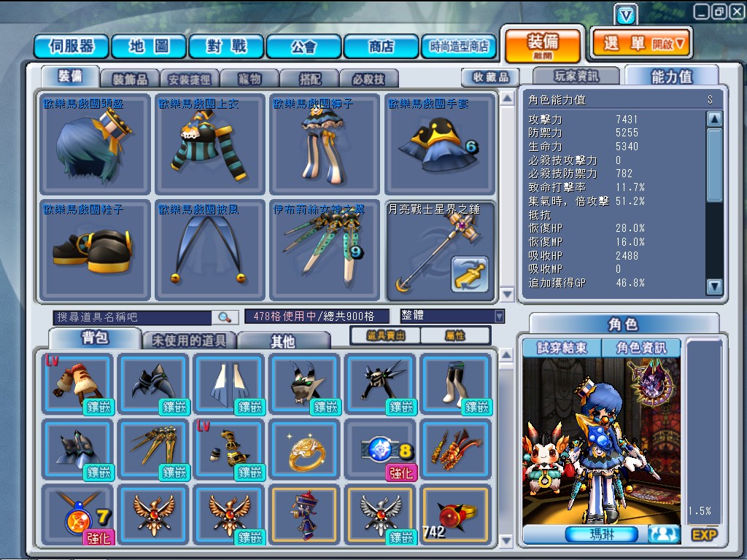Open the 商店 button
747x560 pixels.
[x=381, y=46]
